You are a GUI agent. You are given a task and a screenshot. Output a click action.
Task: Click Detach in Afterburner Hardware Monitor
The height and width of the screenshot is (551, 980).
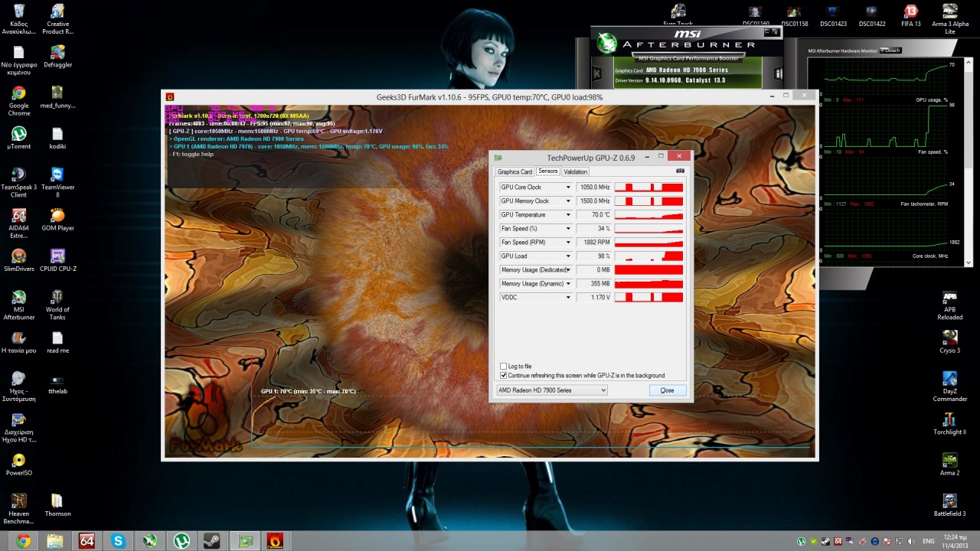[x=891, y=51]
